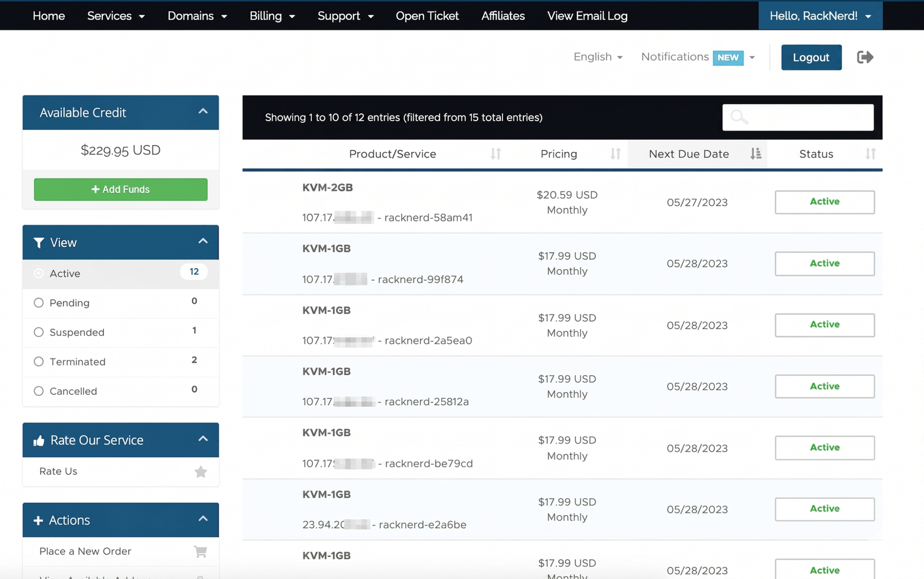Image resolution: width=924 pixels, height=579 pixels.
Task: Open the Domains dropdown menu
Action: click(197, 16)
